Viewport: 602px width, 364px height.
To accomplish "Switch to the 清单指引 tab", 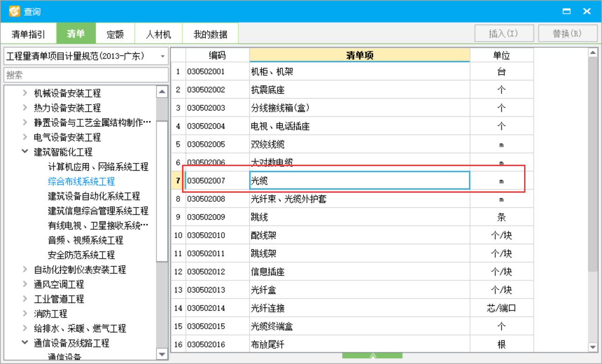I will [28, 34].
